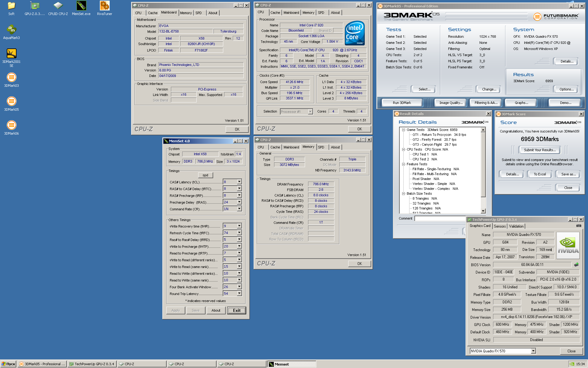Screen dimensions: 588x368
Task: Open Refresh Cycle Time tRFC dropdown
Action: pos(239,233)
